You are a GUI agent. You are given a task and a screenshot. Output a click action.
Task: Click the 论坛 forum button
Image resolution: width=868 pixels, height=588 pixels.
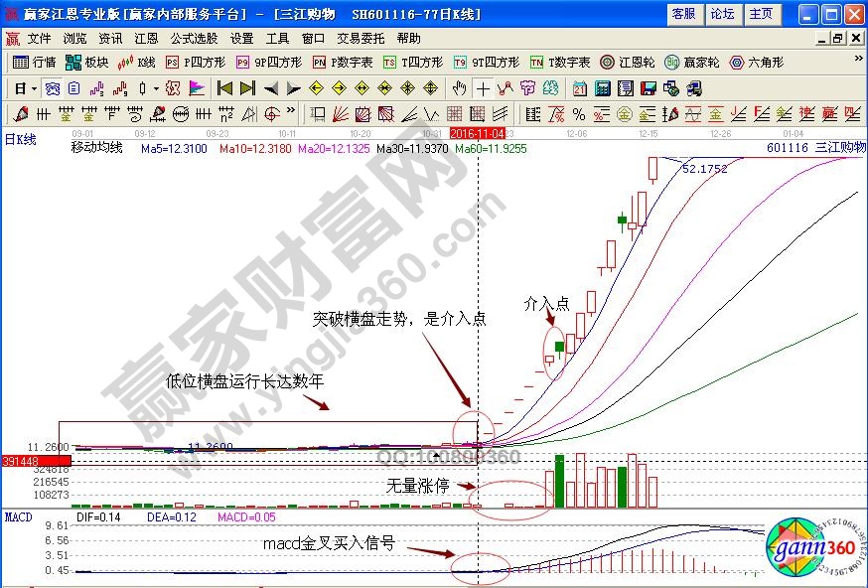[x=722, y=14]
